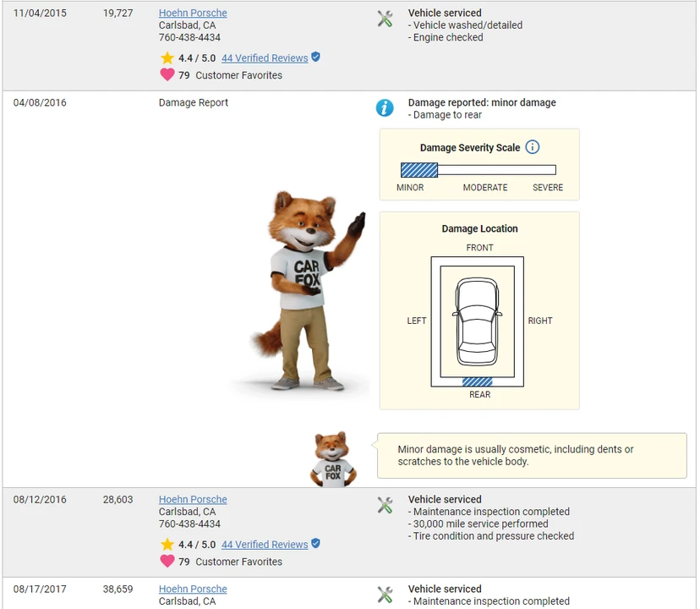Open Hoehn Porsche link in 11/04/2015 entry
The image size is (700, 609).
[x=193, y=13]
